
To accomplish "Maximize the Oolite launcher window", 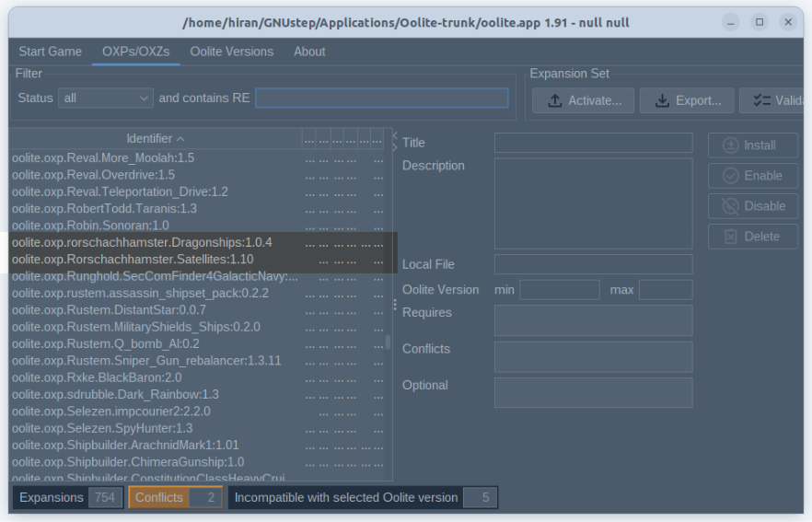I will pos(760,22).
